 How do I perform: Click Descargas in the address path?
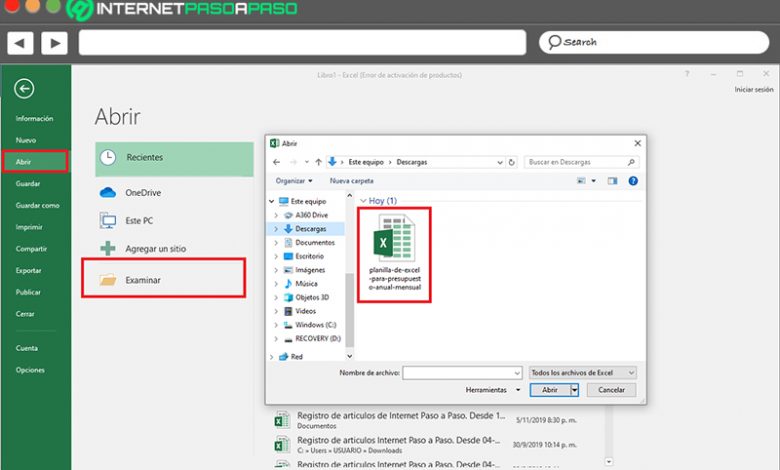click(x=411, y=162)
